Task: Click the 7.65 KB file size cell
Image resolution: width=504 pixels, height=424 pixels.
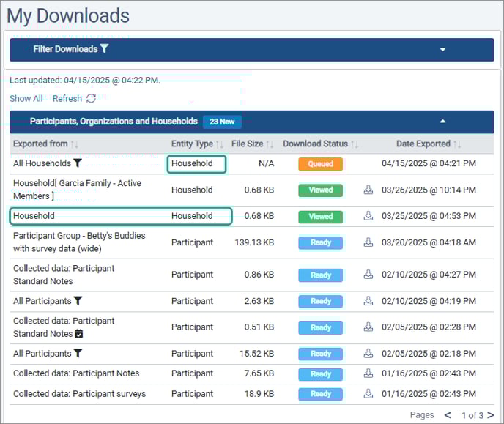Action: 259,373
